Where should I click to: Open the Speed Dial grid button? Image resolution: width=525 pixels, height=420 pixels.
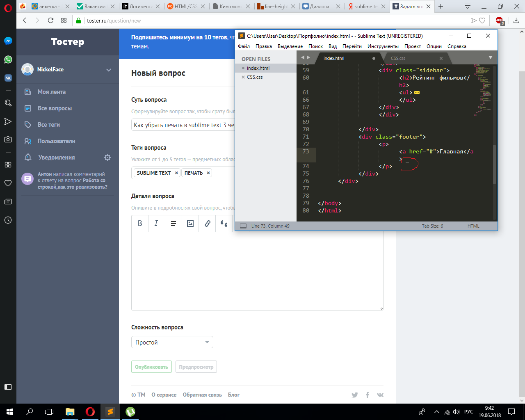[x=64, y=21]
